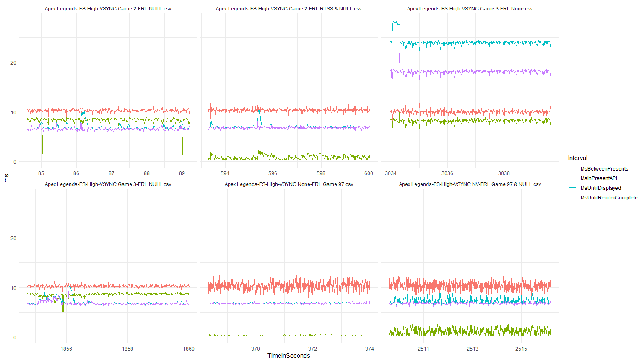
Task: Select the 'Game 3-FRL None.csv' panel title
Action: click(470, 9)
